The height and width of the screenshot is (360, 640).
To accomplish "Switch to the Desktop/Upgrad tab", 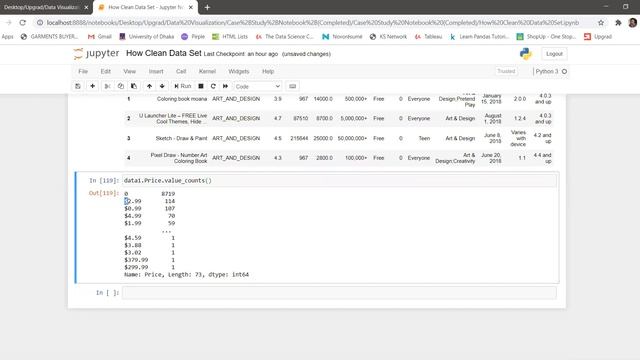I will (42, 7).
